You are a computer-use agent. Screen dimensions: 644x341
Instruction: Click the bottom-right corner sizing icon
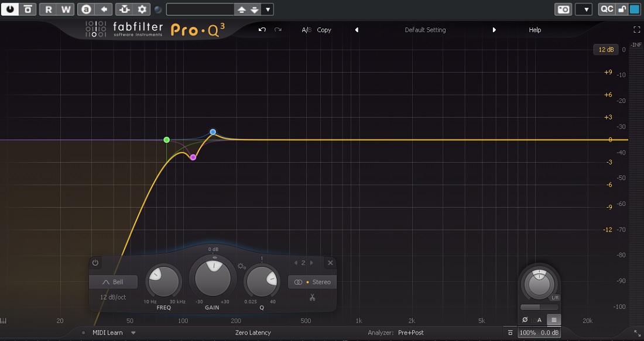(636, 333)
